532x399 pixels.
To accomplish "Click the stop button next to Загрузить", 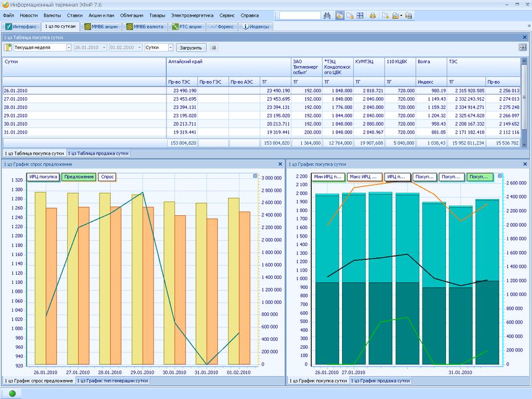I will (x=214, y=48).
